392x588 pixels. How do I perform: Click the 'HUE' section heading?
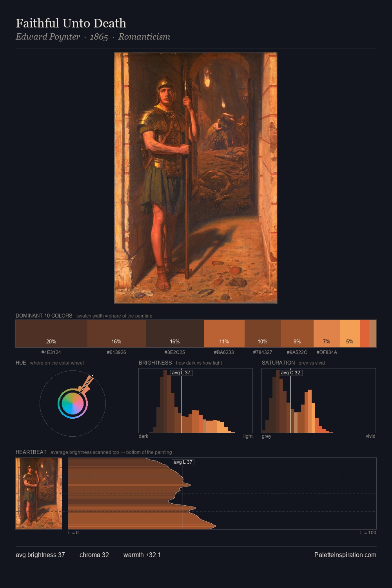(21, 363)
